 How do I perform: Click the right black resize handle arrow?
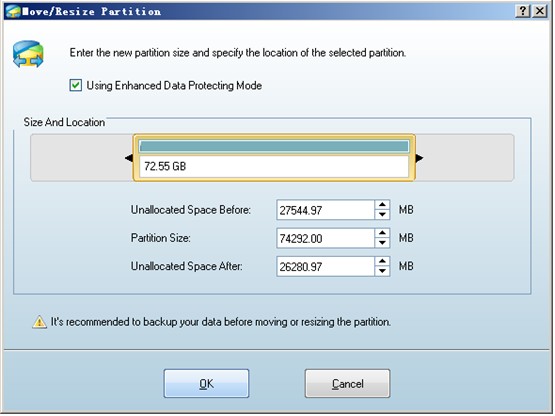pos(419,158)
